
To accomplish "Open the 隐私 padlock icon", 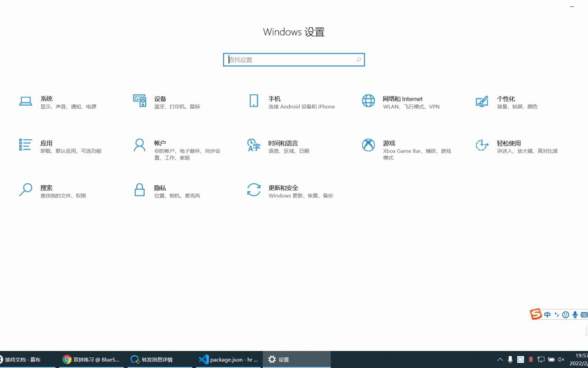I will (140, 190).
